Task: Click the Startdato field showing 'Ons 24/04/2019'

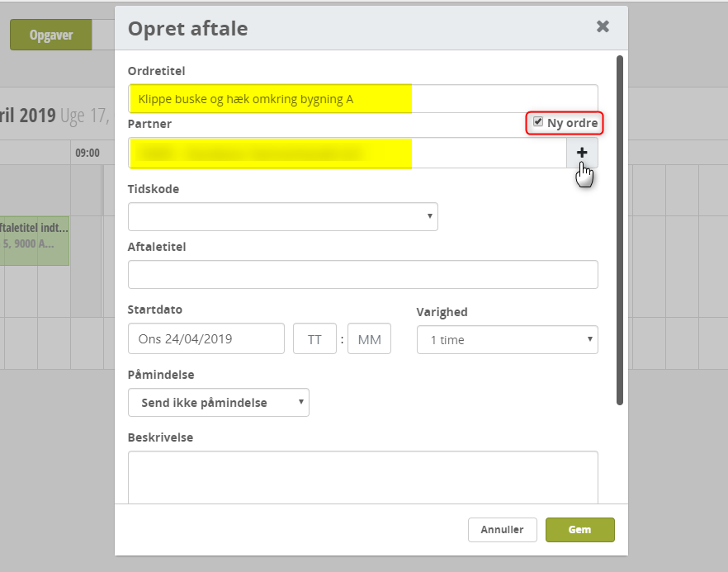Action: tap(206, 338)
